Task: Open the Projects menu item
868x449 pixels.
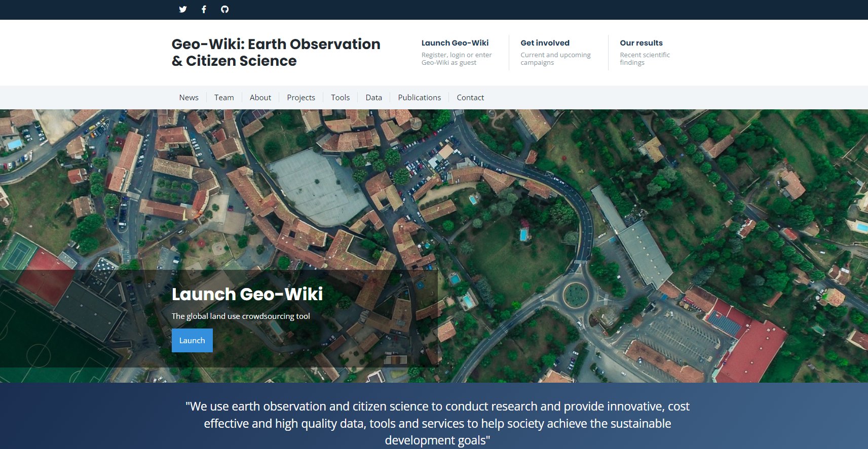Action: click(301, 98)
